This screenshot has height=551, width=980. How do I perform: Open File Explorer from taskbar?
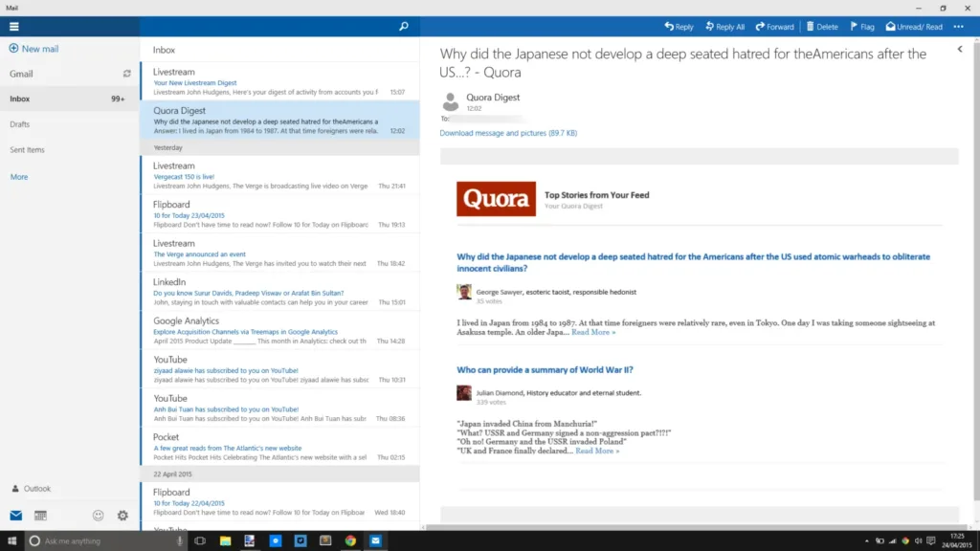225,541
